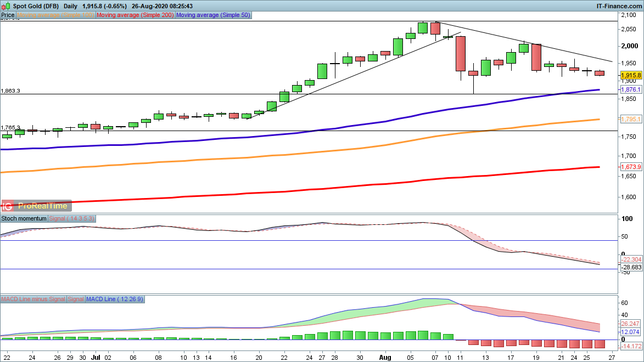Select Moving average (Simple 50) label
The height and width of the screenshot is (362, 644).
click(213, 15)
